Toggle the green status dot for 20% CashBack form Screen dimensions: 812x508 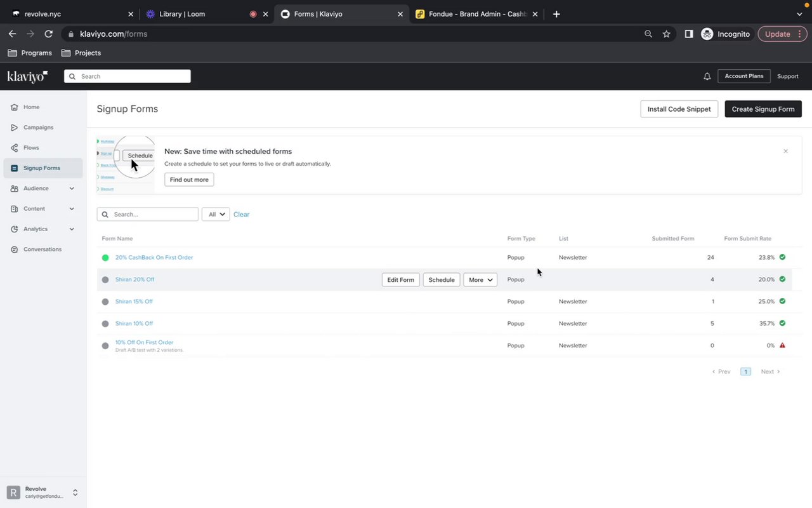[x=105, y=258]
